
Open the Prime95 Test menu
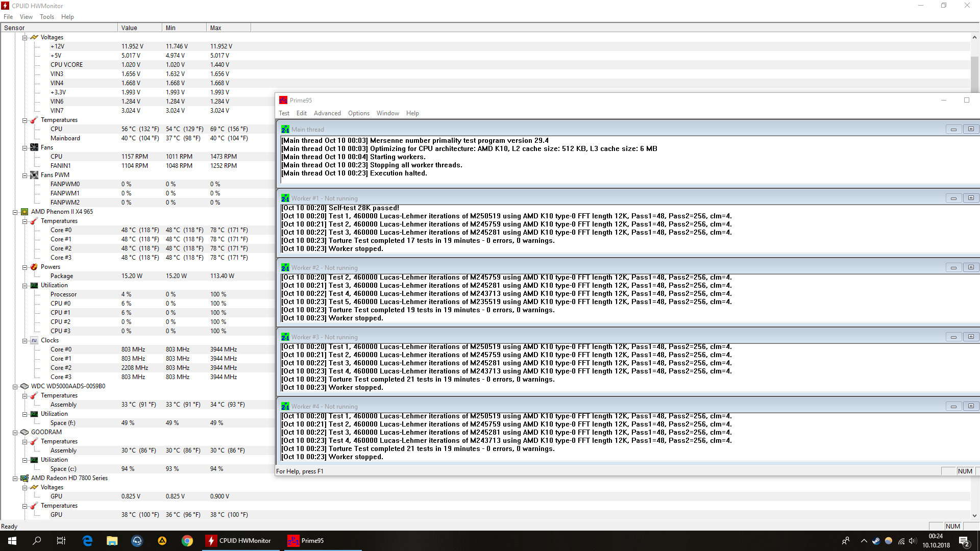(x=284, y=113)
